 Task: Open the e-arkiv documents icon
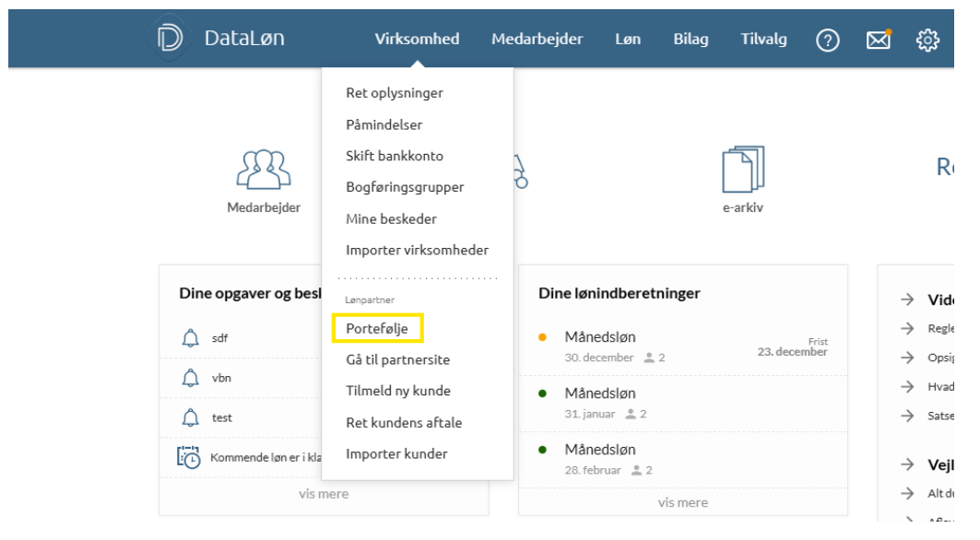pos(742,170)
